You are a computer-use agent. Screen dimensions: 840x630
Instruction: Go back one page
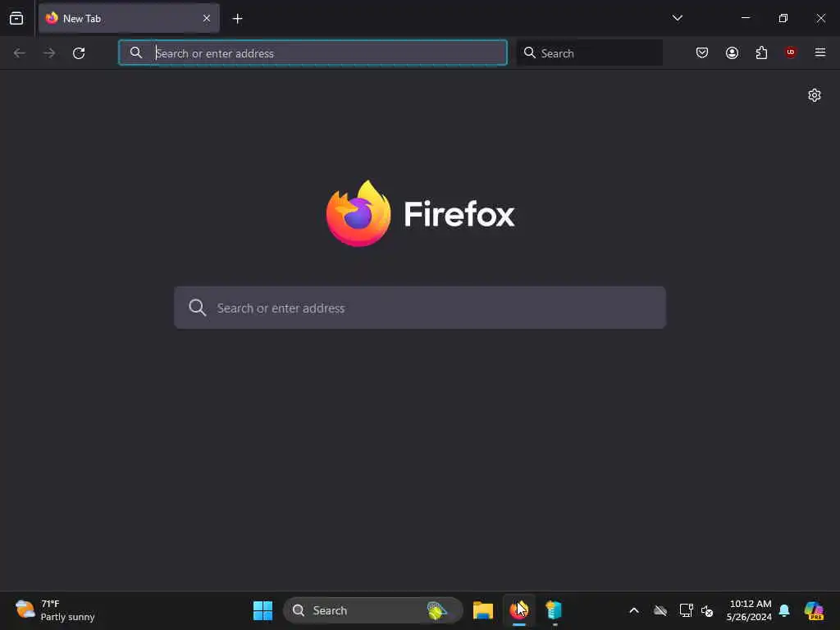20,53
